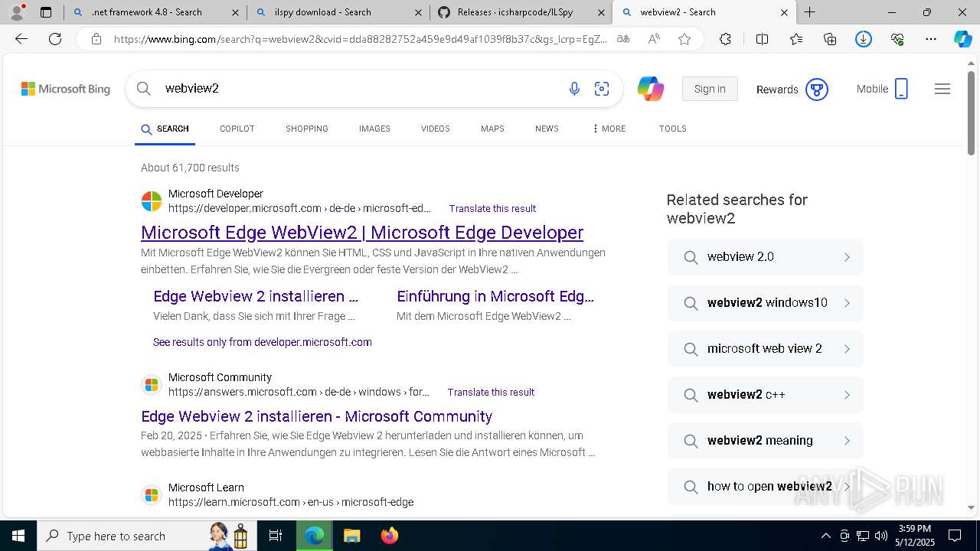Click the translate icon in address bar

(624, 39)
